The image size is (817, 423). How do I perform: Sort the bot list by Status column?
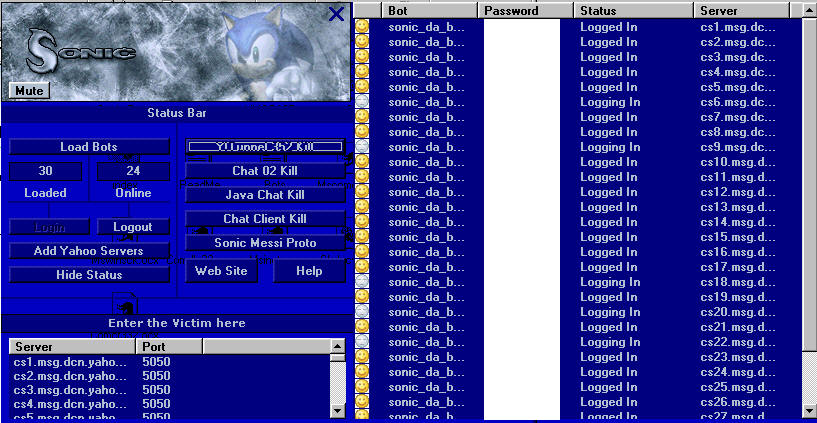click(x=634, y=10)
